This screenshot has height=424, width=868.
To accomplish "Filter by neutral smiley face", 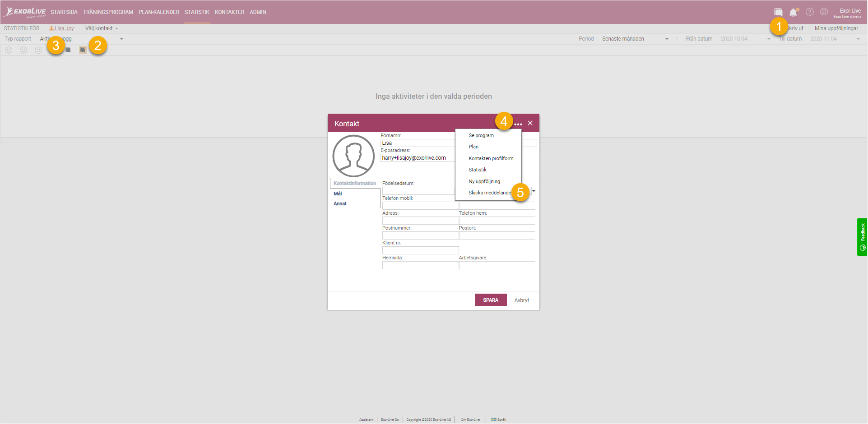I will (23, 50).
